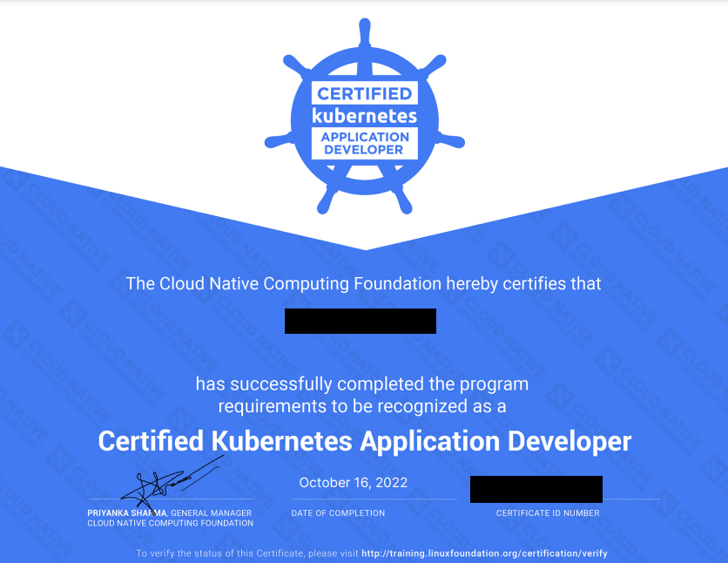This screenshot has width=728, height=563.
Task: Click the kubernetes wordmark in the logo
Action: (x=364, y=113)
